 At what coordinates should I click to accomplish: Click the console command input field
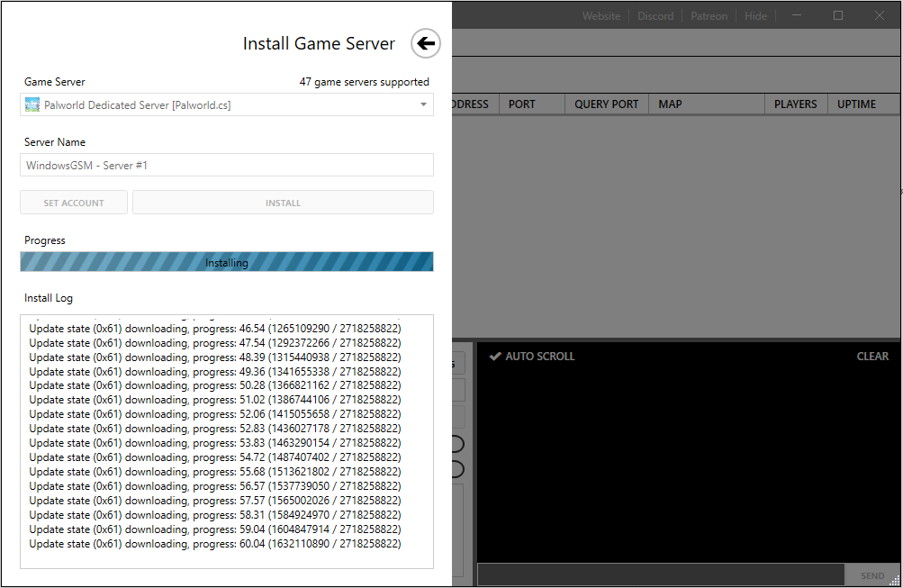[661, 575]
